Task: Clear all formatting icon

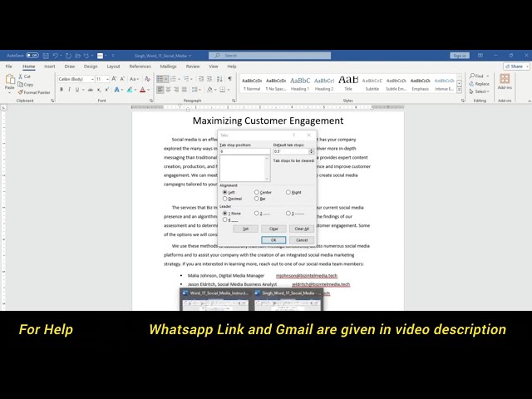Action: tap(147, 79)
